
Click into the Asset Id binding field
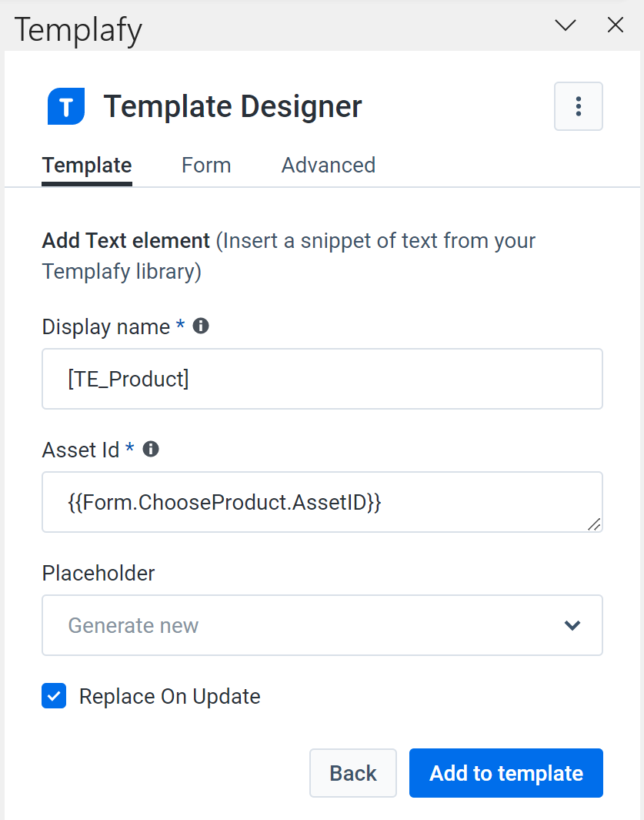tap(322, 502)
